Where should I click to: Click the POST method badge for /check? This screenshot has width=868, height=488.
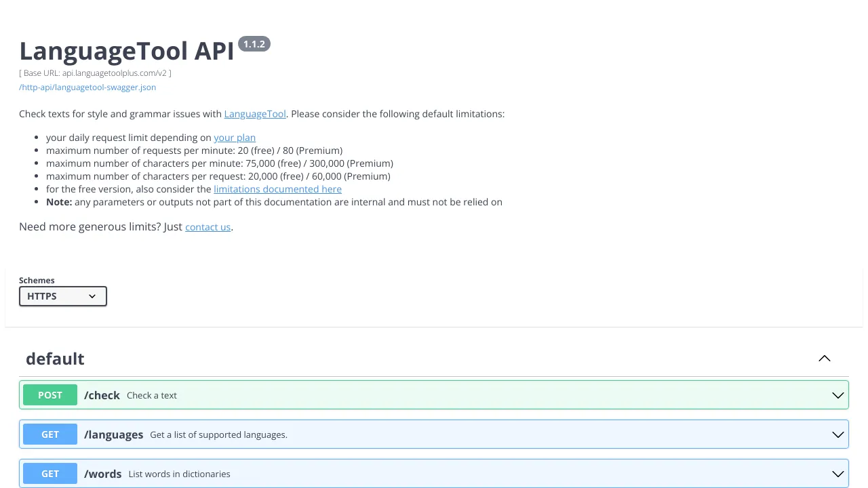coord(50,395)
